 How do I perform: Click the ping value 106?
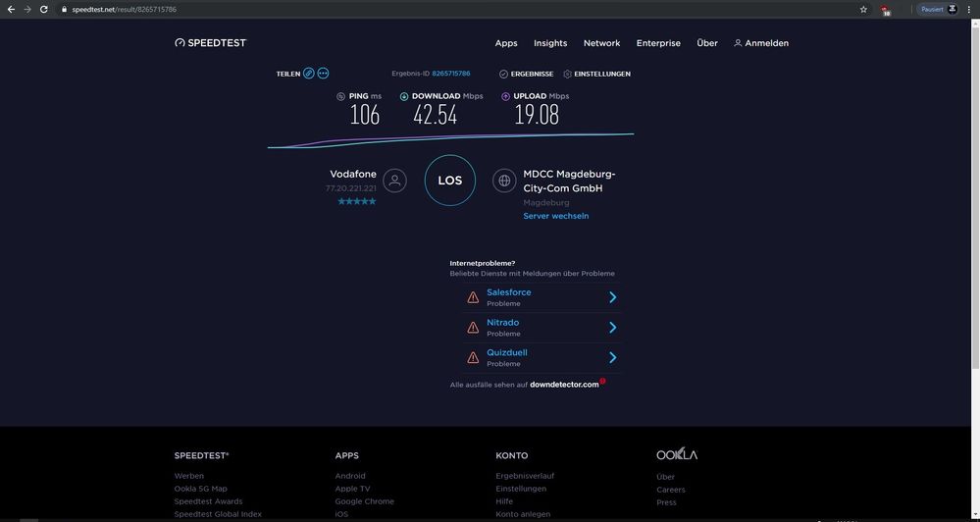click(x=364, y=115)
